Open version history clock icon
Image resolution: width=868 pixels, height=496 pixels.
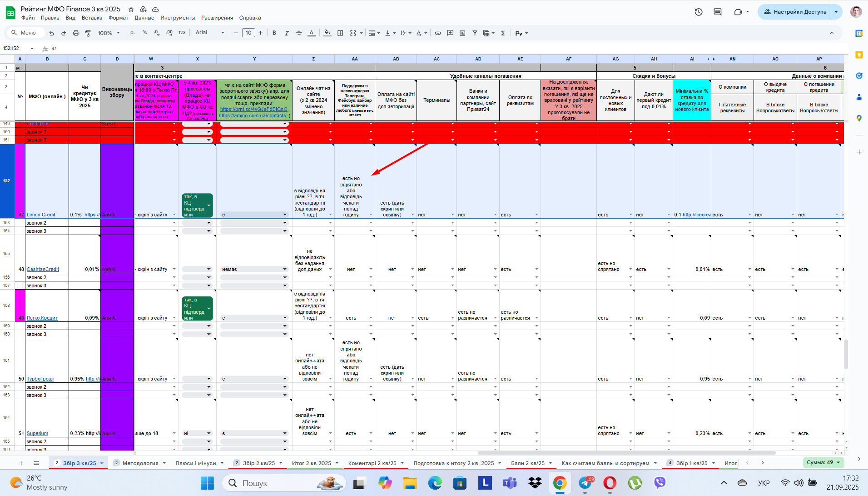click(699, 12)
